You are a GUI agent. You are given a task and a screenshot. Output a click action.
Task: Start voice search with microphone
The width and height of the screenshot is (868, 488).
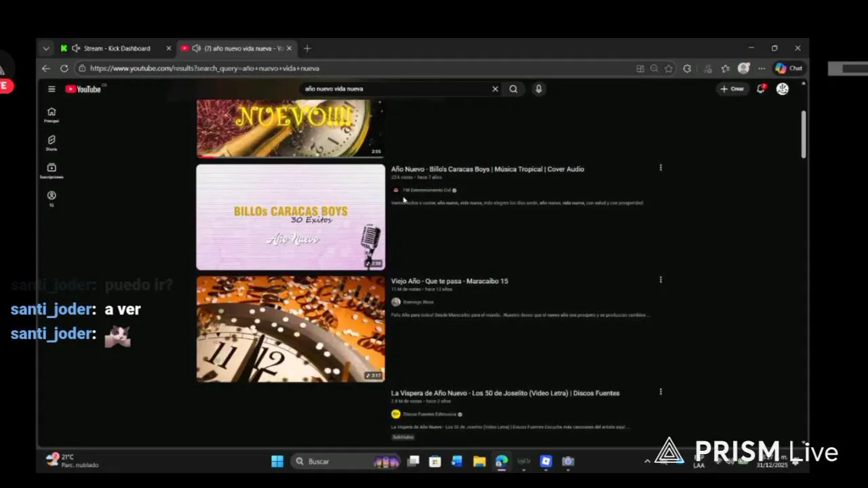538,89
